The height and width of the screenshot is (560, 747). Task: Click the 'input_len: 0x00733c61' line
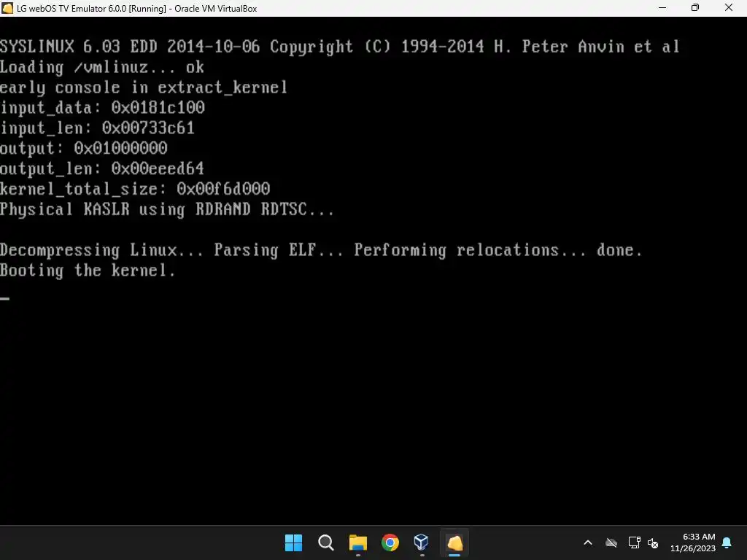point(97,128)
